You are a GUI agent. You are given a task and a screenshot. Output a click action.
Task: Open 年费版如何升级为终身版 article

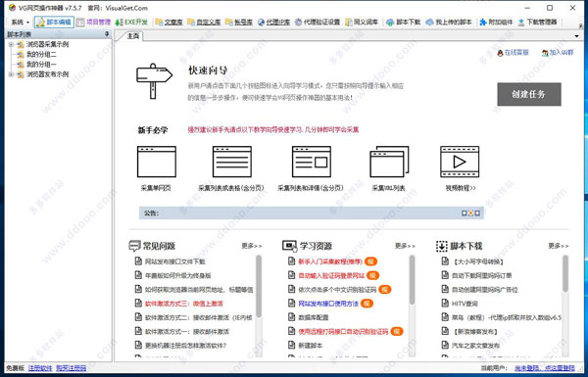(x=178, y=275)
